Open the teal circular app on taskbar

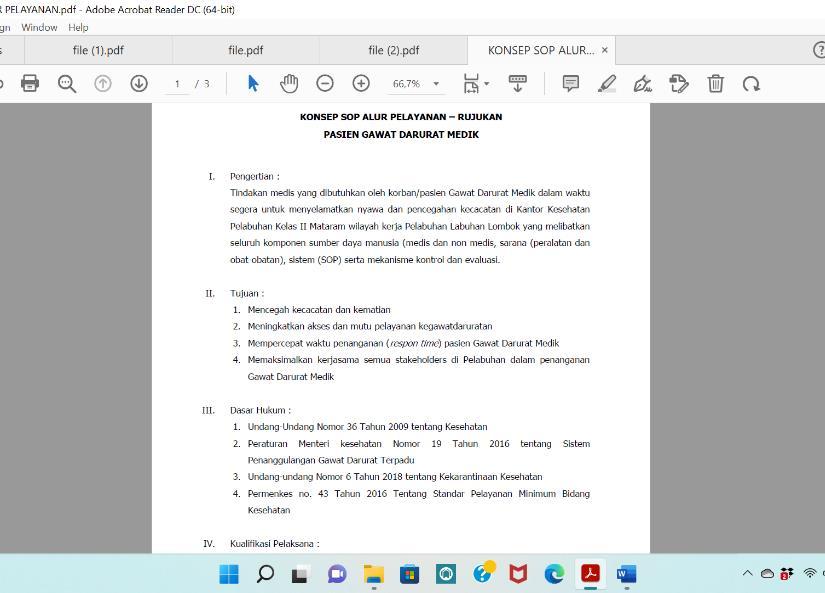pos(446,574)
